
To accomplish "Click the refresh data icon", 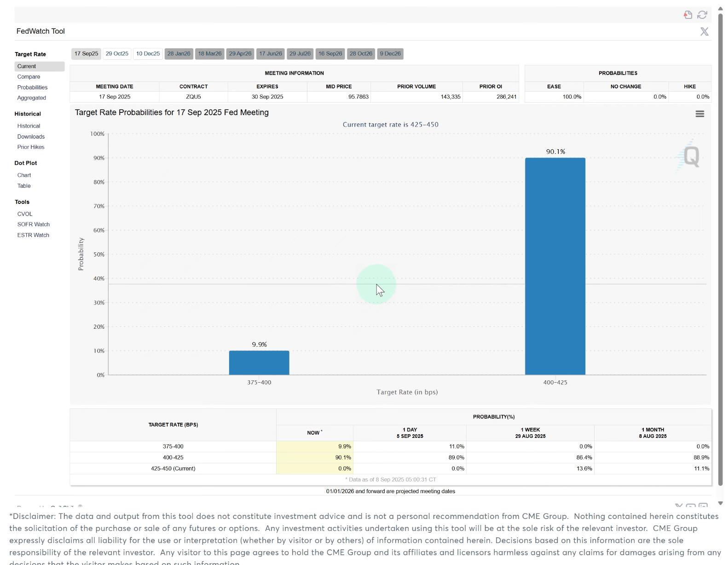I will pos(702,15).
